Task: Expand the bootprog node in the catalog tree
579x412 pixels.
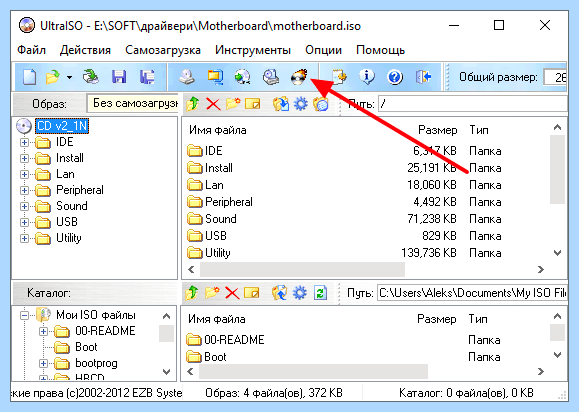Action: [x=43, y=364]
